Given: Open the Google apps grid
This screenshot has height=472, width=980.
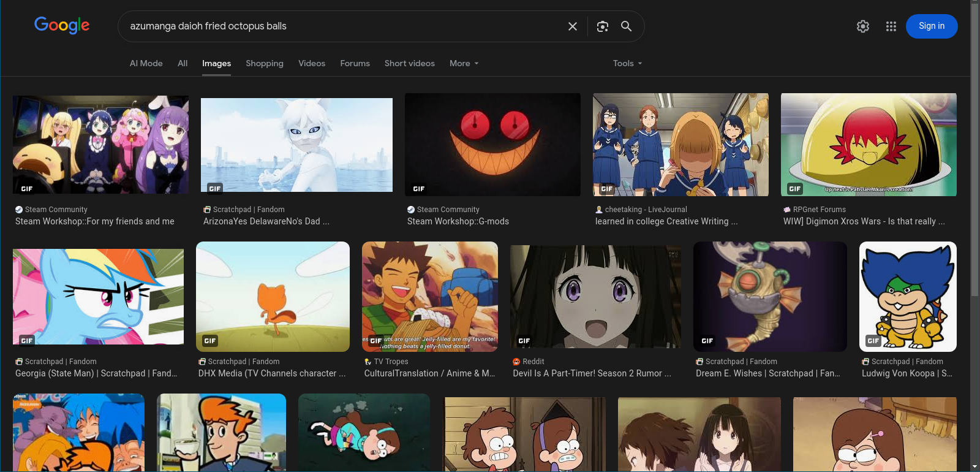Looking at the screenshot, I should pyautogui.click(x=891, y=26).
